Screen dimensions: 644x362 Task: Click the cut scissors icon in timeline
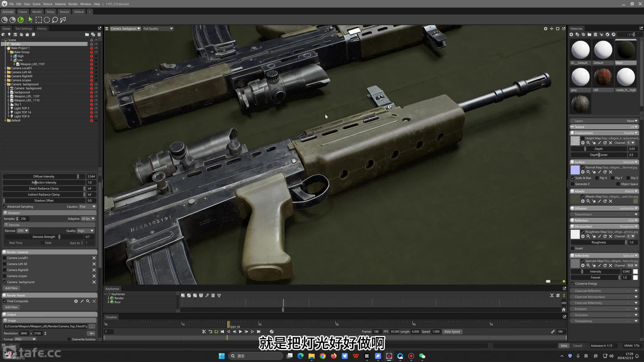204,332
